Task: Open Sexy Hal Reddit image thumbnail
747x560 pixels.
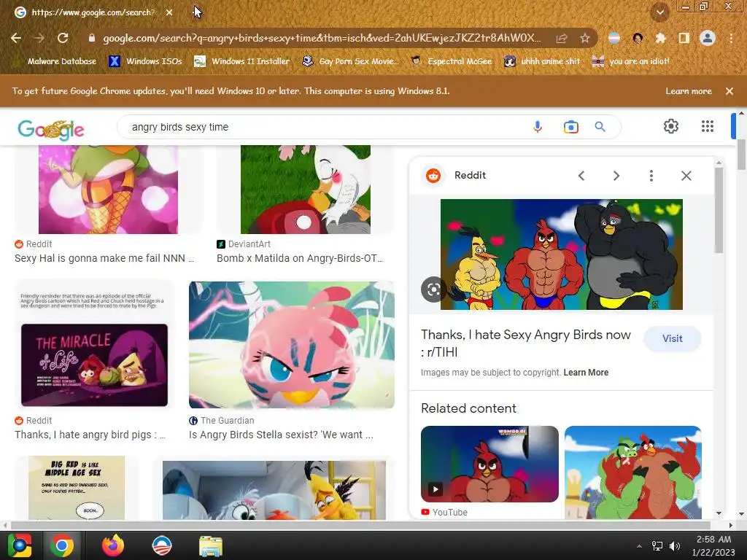Action: 108,190
